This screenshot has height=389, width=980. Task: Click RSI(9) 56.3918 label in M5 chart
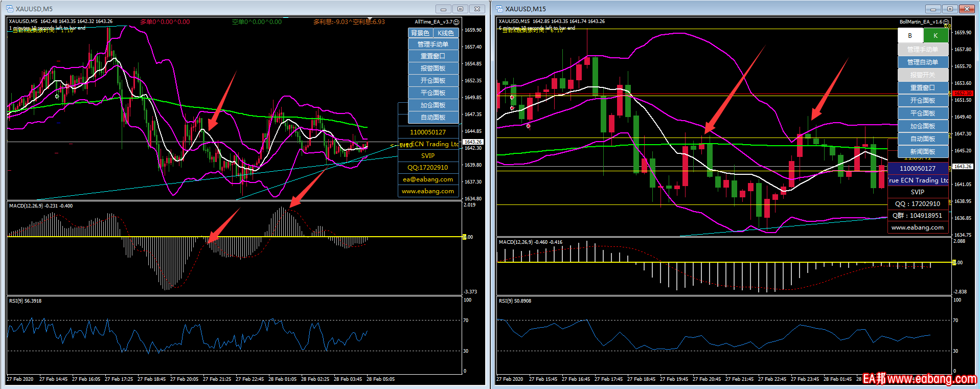[25, 301]
